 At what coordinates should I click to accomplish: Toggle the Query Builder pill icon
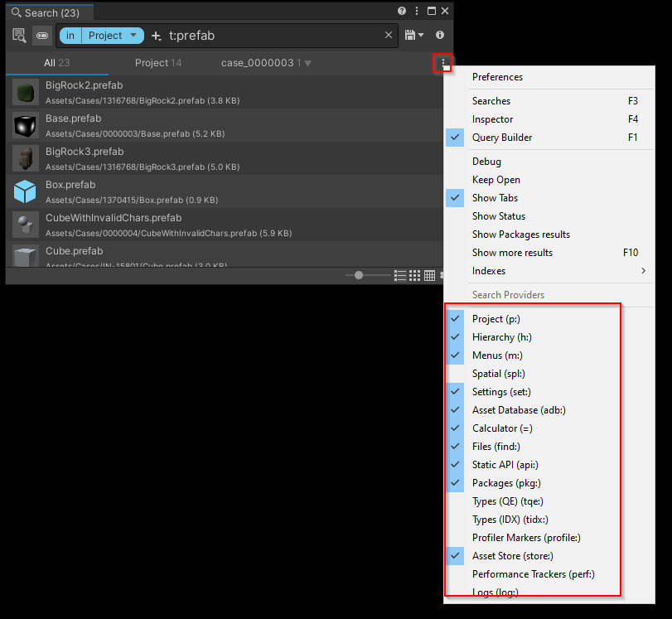(x=42, y=36)
